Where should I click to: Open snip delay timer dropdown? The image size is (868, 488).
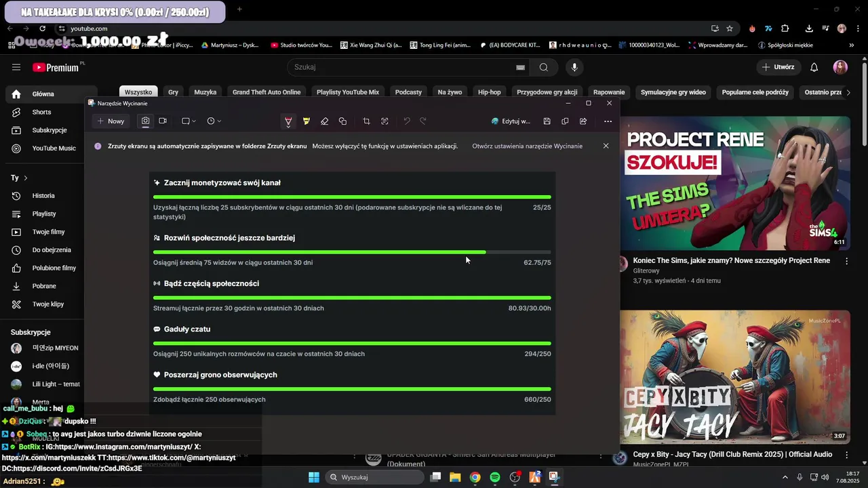click(x=214, y=121)
